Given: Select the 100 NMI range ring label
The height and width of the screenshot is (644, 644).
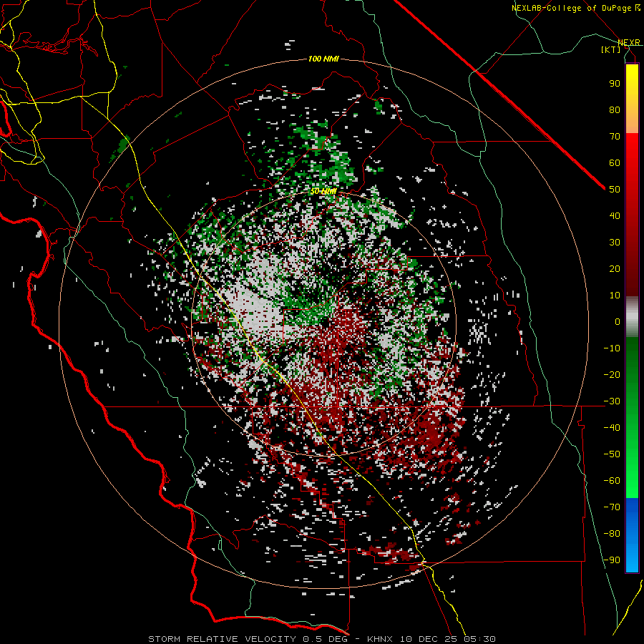Looking at the screenshot, I should coord(323,59).
